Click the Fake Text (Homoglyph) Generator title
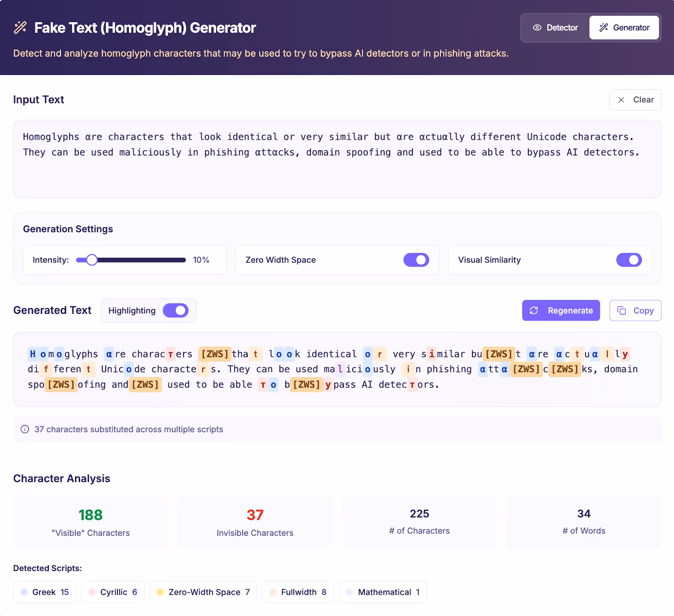 [145, 27]
